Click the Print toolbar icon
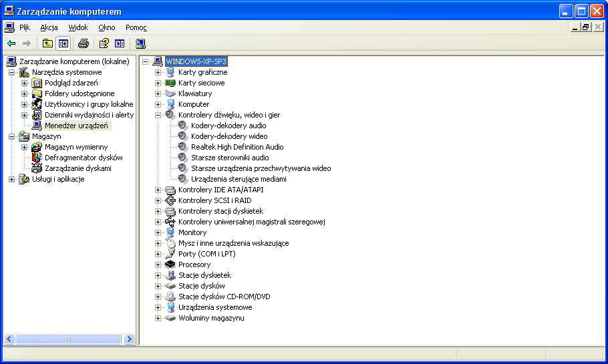Image resolution: width=608 pixels, height=364 pixels. [84, 43]
